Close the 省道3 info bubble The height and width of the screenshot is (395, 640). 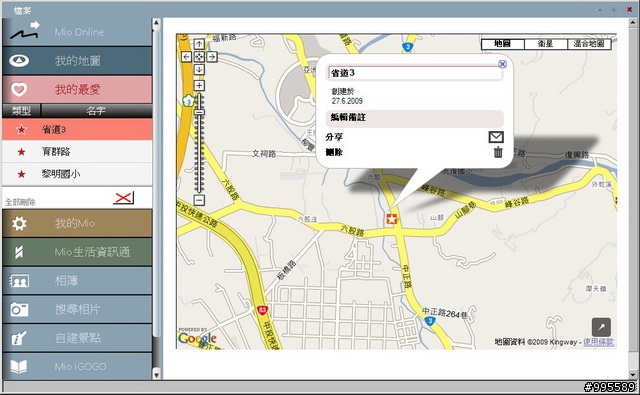tap(502, 64)
